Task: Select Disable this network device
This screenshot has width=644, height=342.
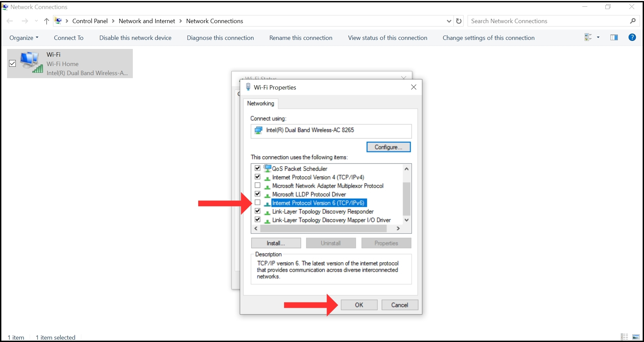Action: (135, 38)
